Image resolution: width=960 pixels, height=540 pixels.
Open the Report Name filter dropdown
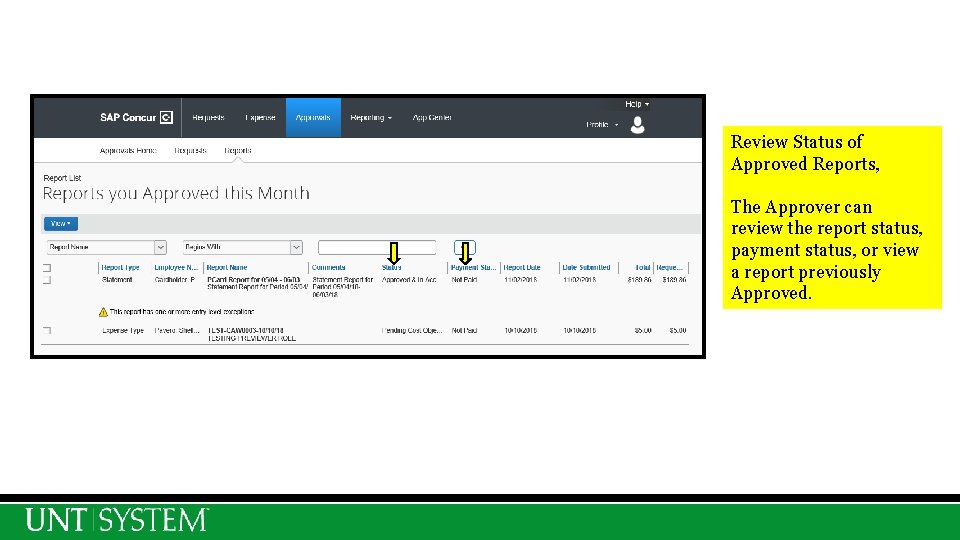click(107, 247)
